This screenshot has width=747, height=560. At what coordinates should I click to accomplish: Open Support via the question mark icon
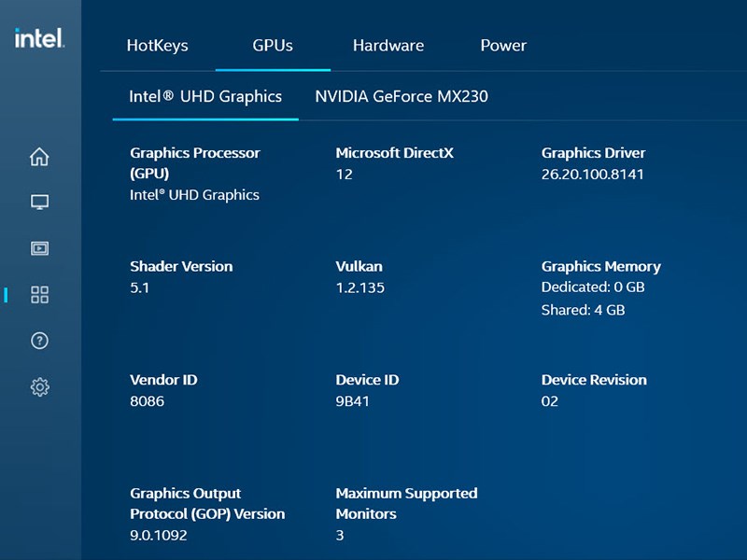[39, 342]
